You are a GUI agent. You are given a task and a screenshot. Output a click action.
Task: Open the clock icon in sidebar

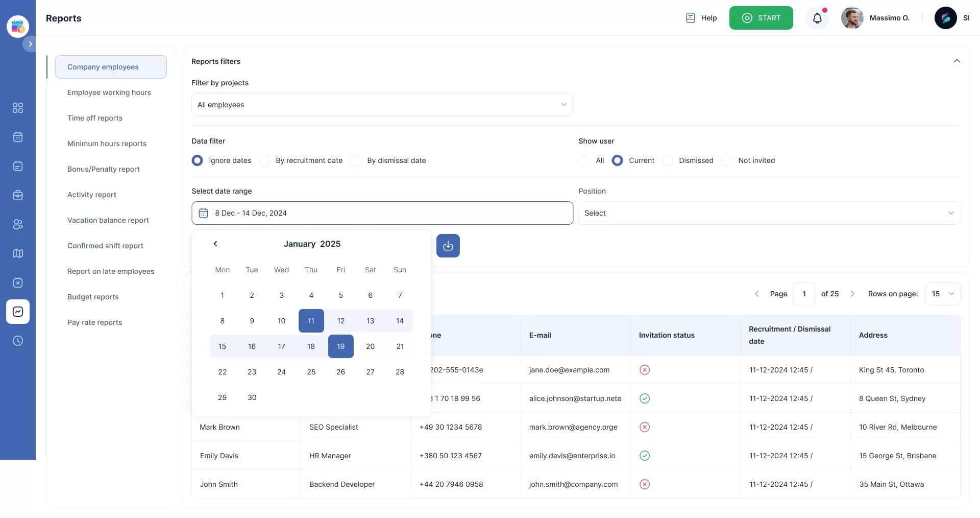(18, 341)
